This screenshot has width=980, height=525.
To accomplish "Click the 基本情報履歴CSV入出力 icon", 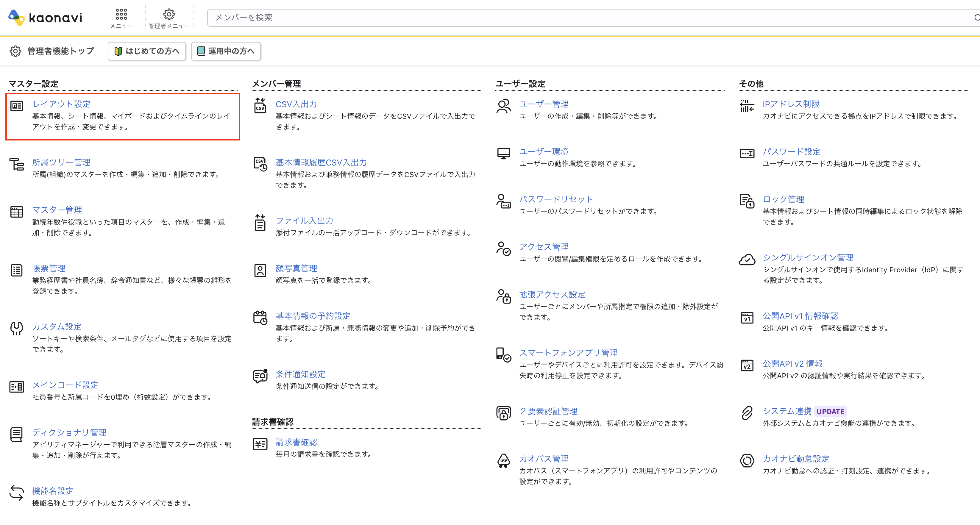I will pos(260,164).
